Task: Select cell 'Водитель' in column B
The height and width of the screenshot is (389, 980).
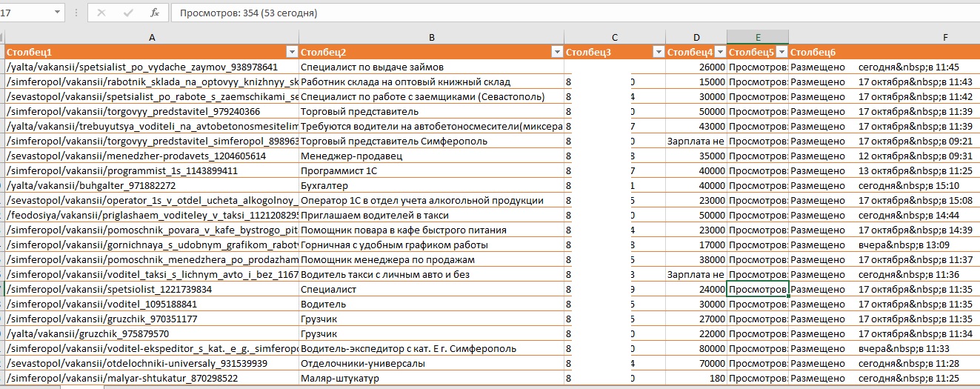Action: click(431, 304)
